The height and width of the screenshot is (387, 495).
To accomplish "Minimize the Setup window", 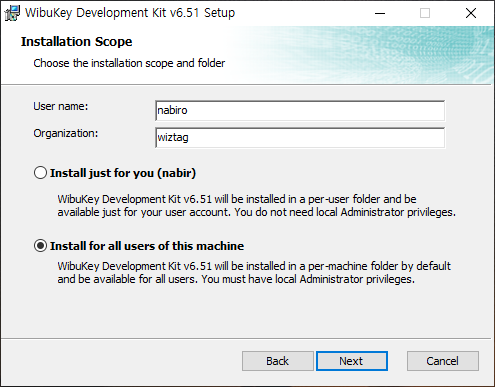I will tap(380, 13).
